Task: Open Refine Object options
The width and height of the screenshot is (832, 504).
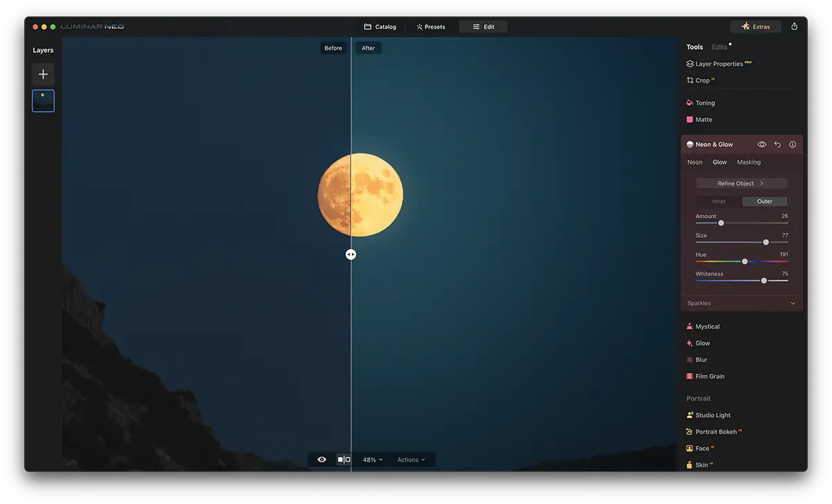Action: (x=742, y=184)
